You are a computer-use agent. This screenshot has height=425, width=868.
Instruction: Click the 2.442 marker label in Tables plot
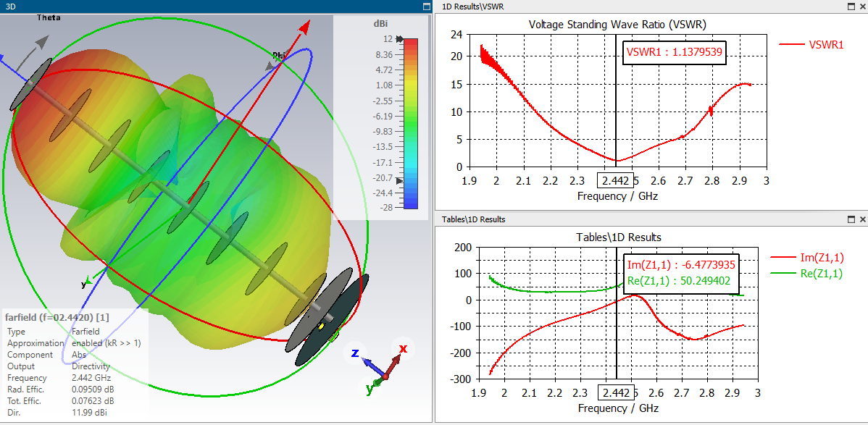click(x=615, y=393)
